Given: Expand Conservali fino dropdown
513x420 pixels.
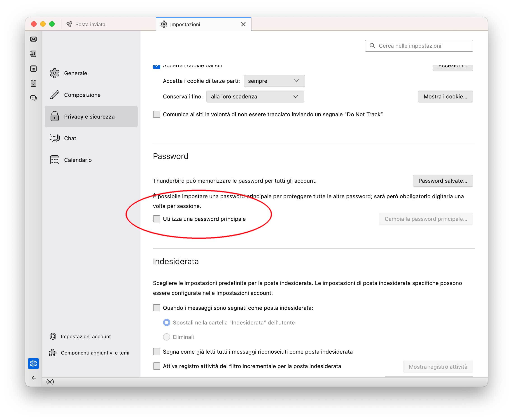Looking at the screenshot, I should click(255, 97).
